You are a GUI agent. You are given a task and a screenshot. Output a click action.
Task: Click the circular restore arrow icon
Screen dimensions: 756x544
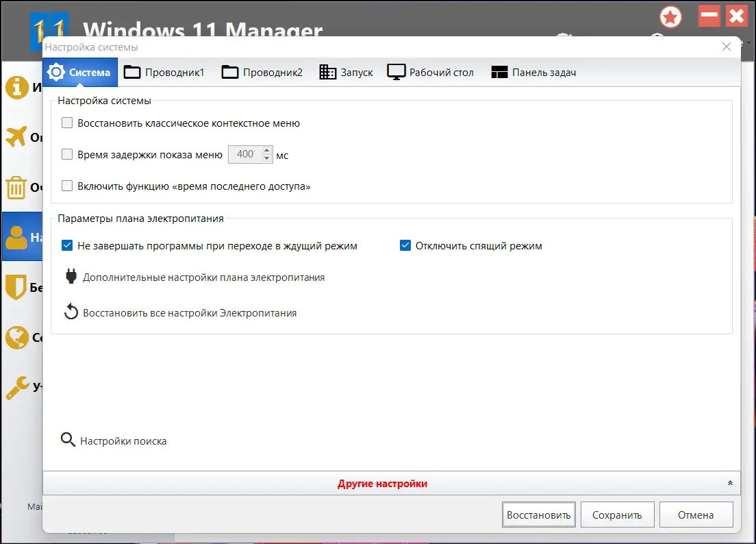71,312
